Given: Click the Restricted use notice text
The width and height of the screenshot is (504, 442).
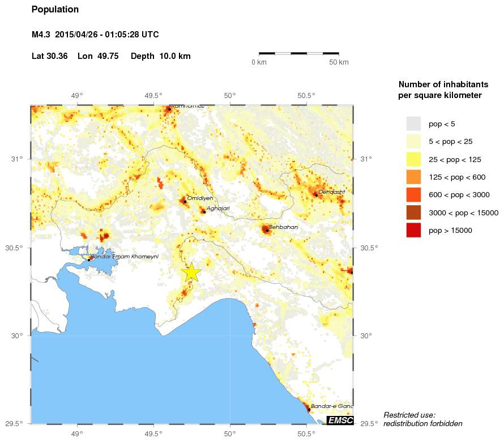Looking at the screenshot, I should pos(422,419).
